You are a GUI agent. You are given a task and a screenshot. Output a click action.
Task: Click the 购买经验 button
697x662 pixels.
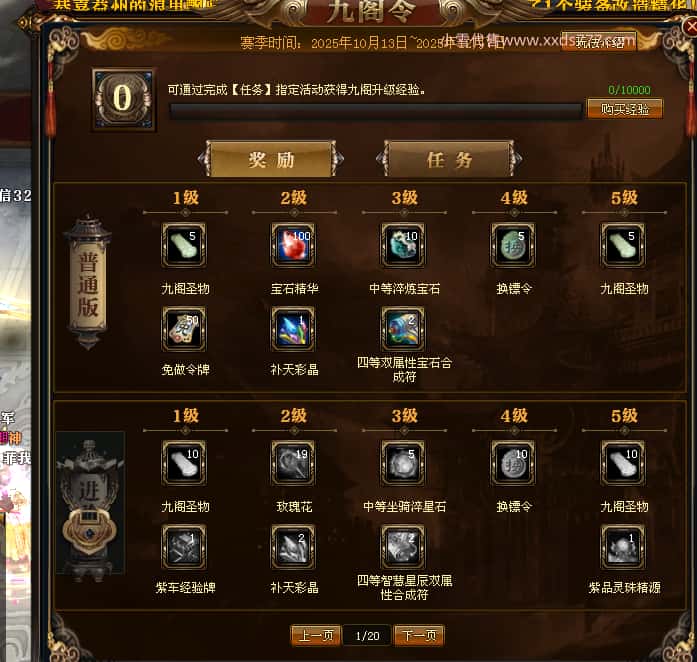pyautogui.click(x=625, y=109)
